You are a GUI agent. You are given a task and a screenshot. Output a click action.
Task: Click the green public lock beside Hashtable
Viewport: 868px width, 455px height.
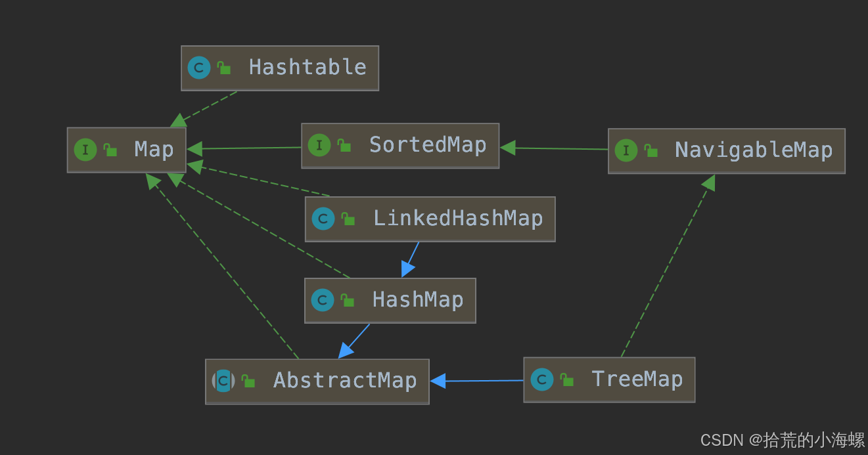point(224,68)
